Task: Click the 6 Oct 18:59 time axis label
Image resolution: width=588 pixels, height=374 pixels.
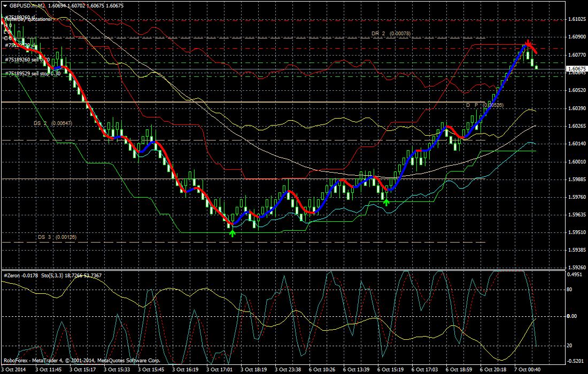Action: (459, 370)
